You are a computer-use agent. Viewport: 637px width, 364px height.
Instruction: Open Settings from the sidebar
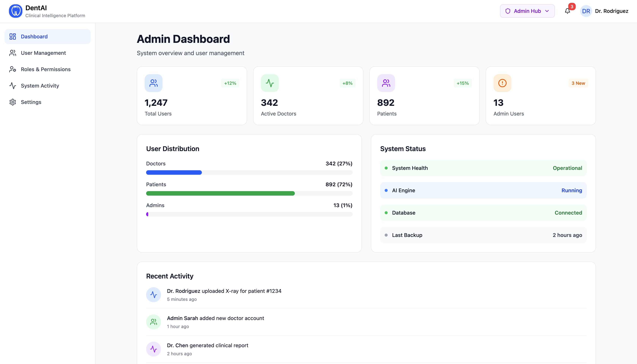coord(31,102)
